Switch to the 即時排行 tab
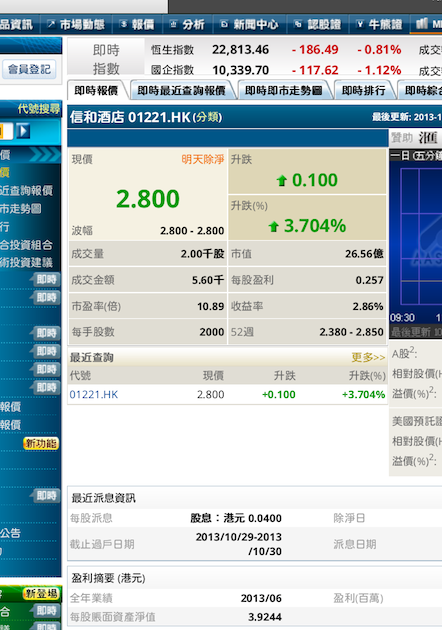The width and height of the screenshot is (442, 630). (x=364, y=90)
